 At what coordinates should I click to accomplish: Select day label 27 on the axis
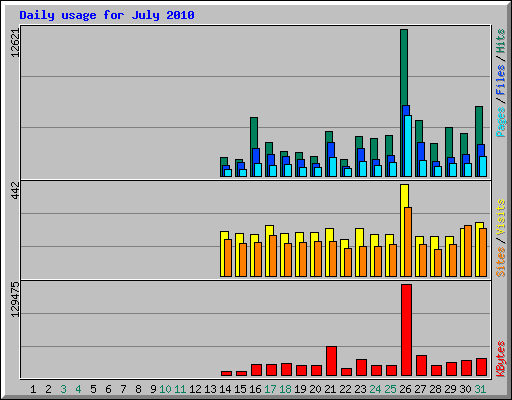coord(420,389)
